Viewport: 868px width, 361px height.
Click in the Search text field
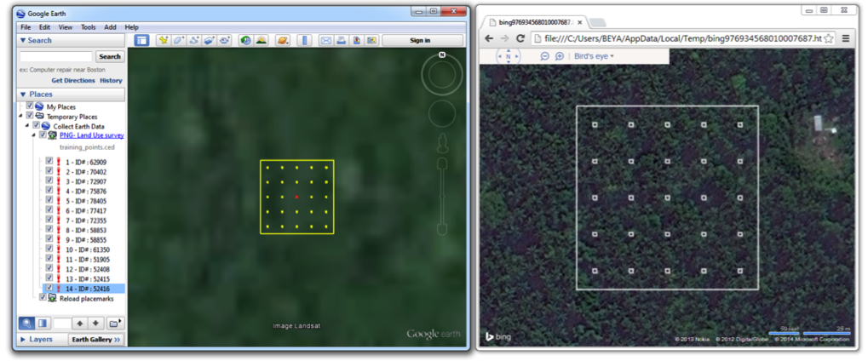56,56
